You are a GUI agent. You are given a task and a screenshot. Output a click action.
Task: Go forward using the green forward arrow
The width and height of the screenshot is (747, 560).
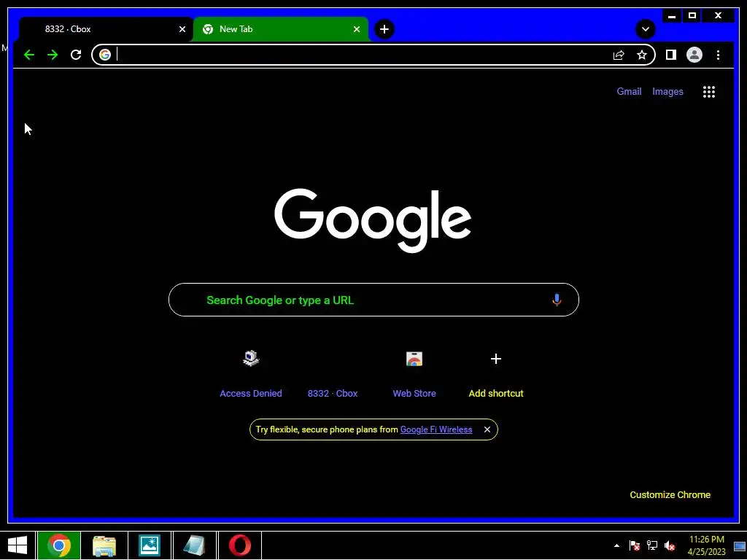(53, 55)
